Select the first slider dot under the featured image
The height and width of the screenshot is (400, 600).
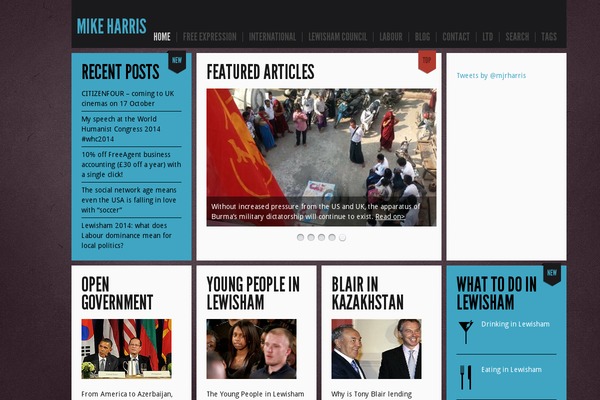click(300, 237)
